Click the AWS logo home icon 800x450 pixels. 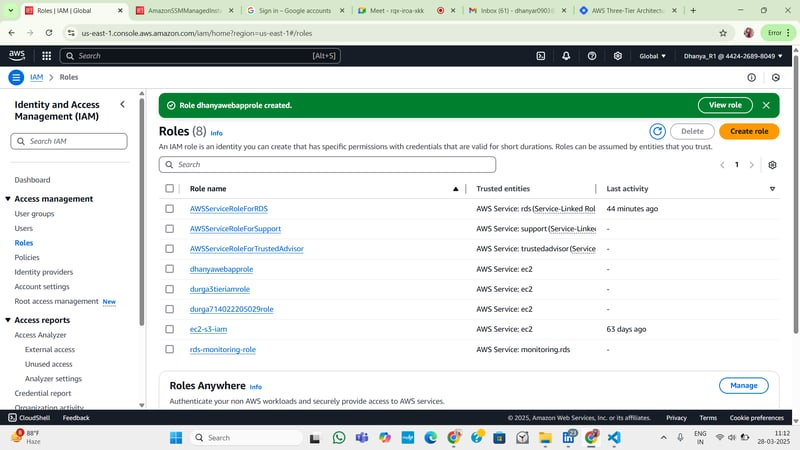16,56
